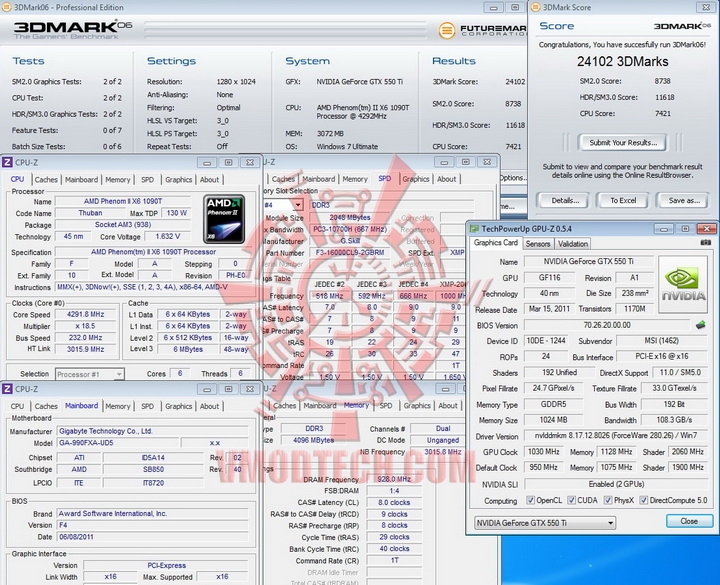The height and width of the screenshot is (585, 720).
Task: Click the Close button in GPU-Z
Action: (x=689, y=521)
